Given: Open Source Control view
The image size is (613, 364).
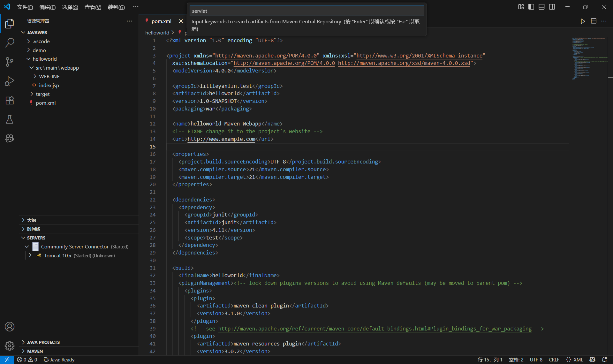Looking at the screenshot, I should coord(10,62).
